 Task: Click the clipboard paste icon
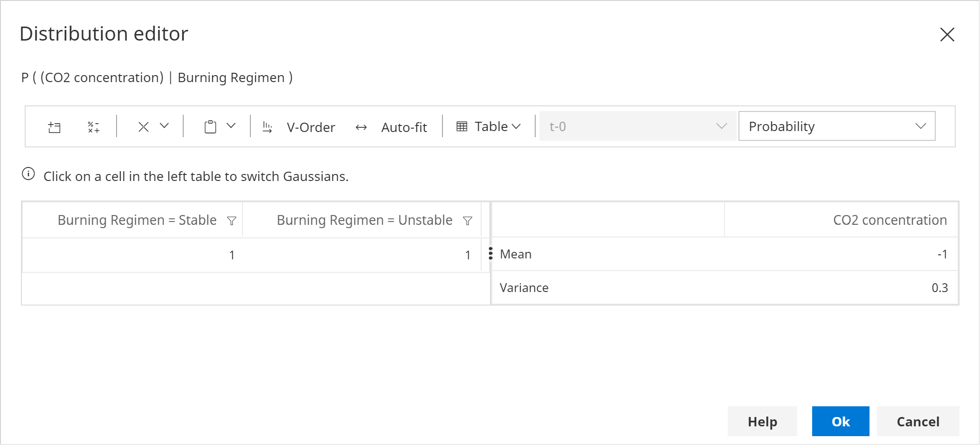(210, 127)
